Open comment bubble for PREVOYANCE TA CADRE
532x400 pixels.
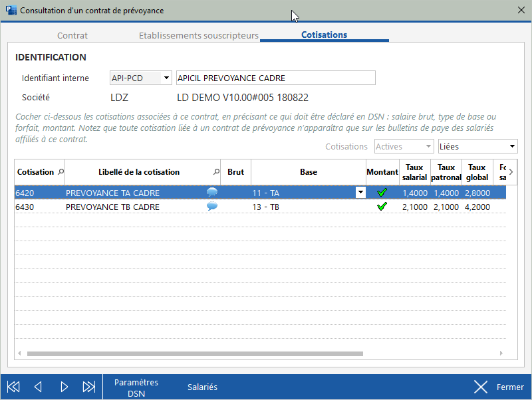click(x=212, y=193)
